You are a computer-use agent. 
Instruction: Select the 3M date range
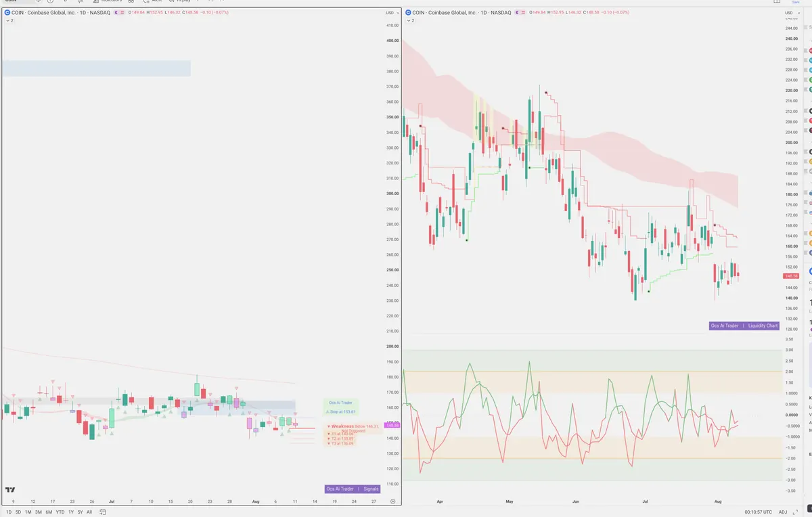click(x=39, y=512)
